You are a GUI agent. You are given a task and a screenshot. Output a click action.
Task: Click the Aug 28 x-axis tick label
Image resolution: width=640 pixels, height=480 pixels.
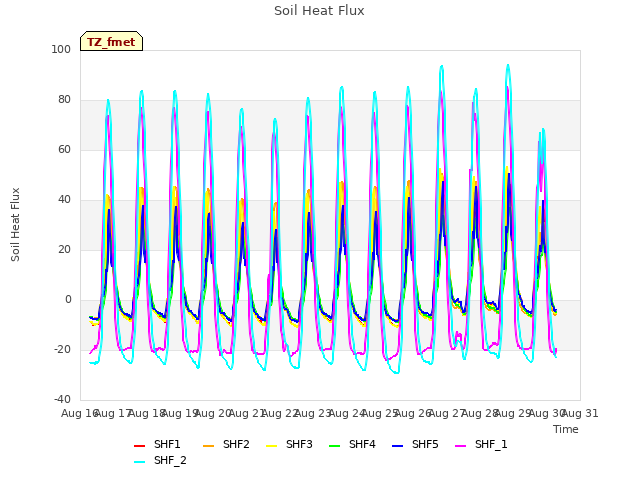point(480,413)
